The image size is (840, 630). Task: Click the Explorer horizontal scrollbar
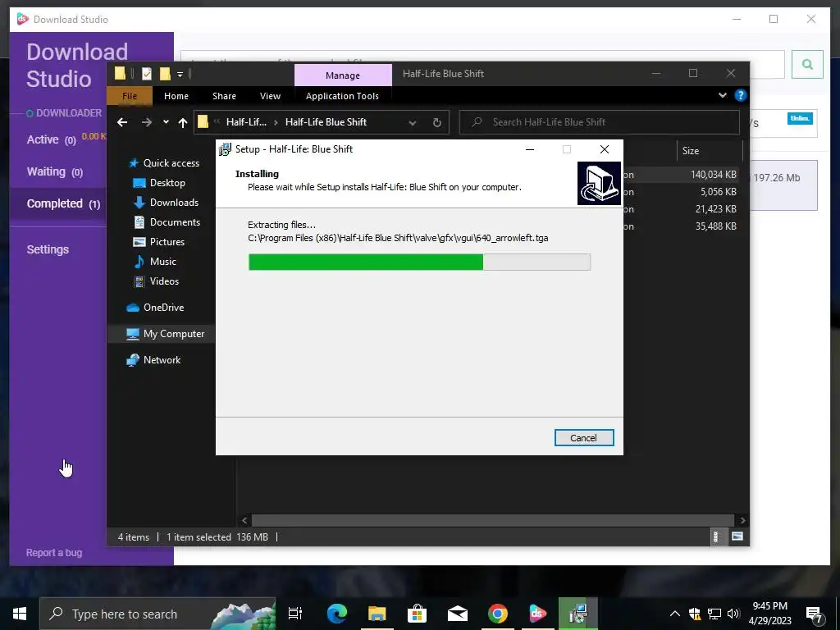click(x=492, y=520)
